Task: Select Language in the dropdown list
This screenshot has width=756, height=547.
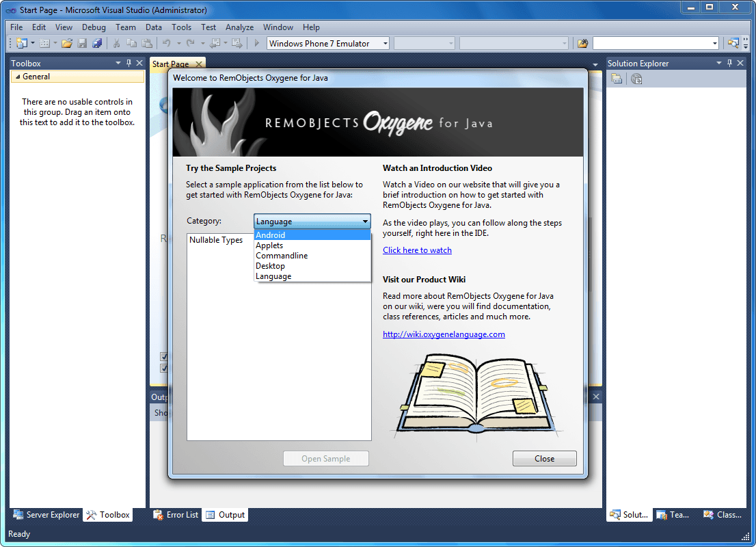Action: (x=312, y=276)
